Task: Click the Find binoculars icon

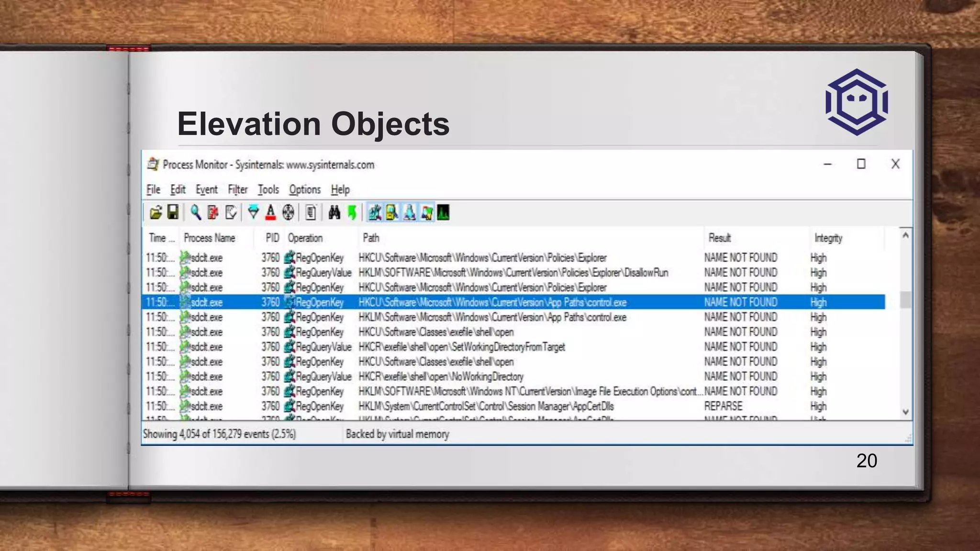Action: (334, 212)
